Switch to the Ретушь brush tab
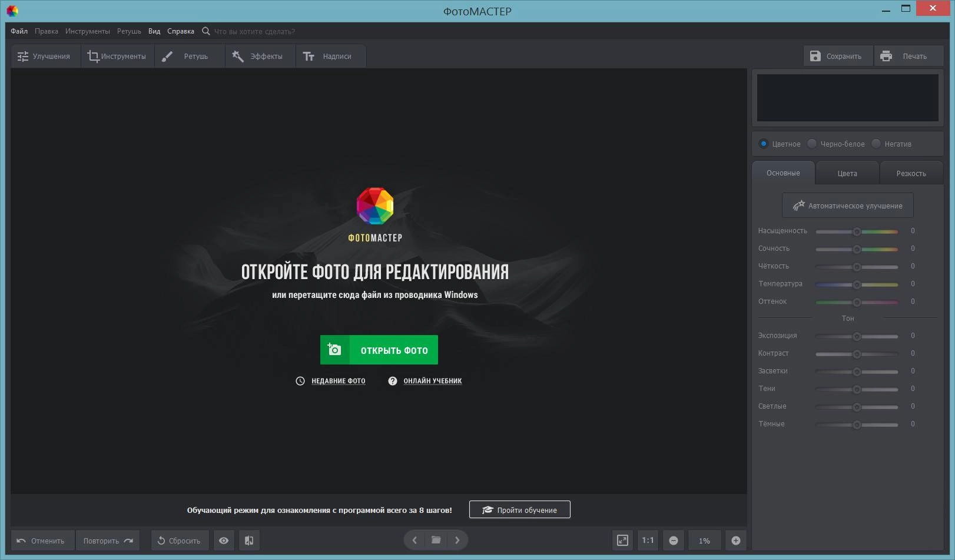The image size is (955, 560). coord(190,56)
